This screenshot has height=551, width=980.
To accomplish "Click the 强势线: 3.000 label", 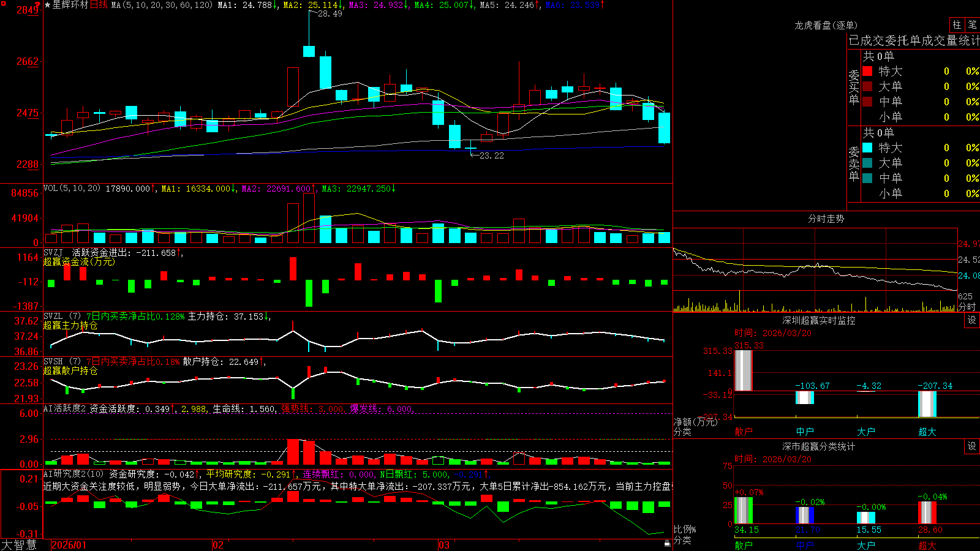I will pos(312,408).
